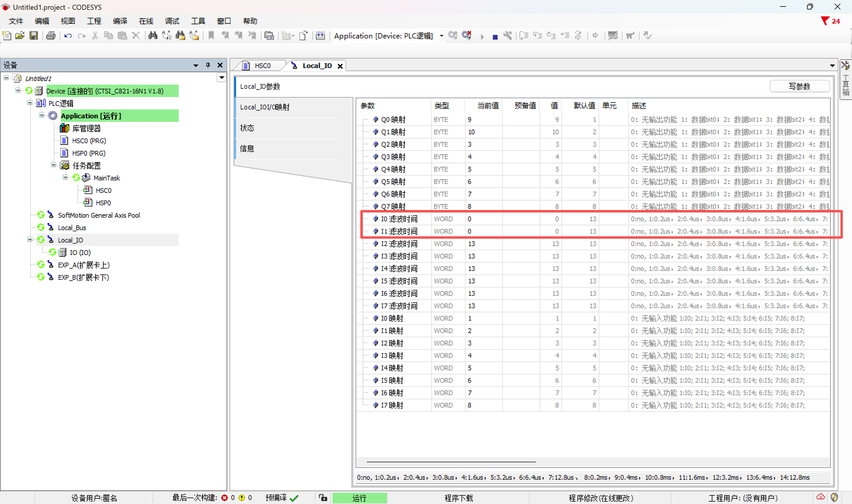Save the project with the floppy disk icon
The width and height of the screenshot is (852, 504).
click(x=34, y=36)
